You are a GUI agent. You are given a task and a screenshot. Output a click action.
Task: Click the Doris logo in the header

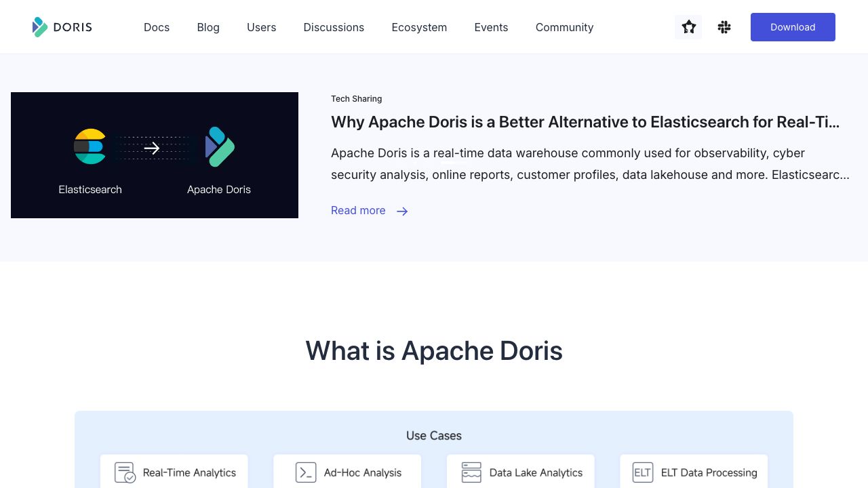(x=62, y=27)
